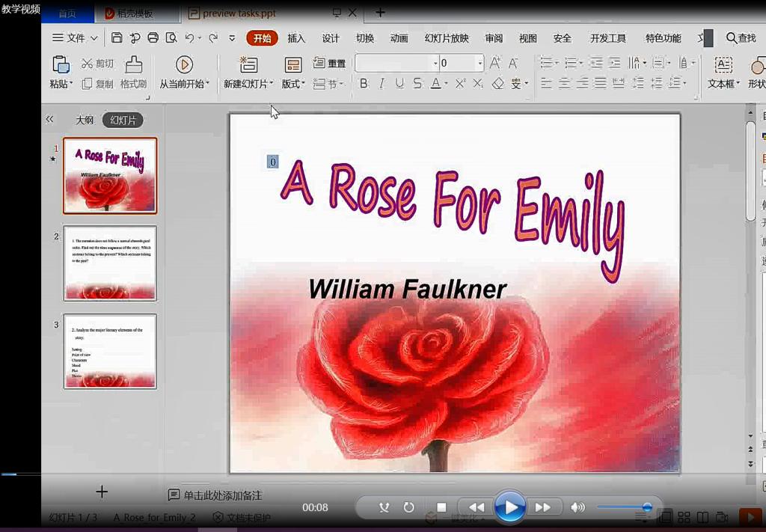Viewport: 766px width, 532px height.
Task: Open the font name dropdown
Action: click(x=435, y=64)
